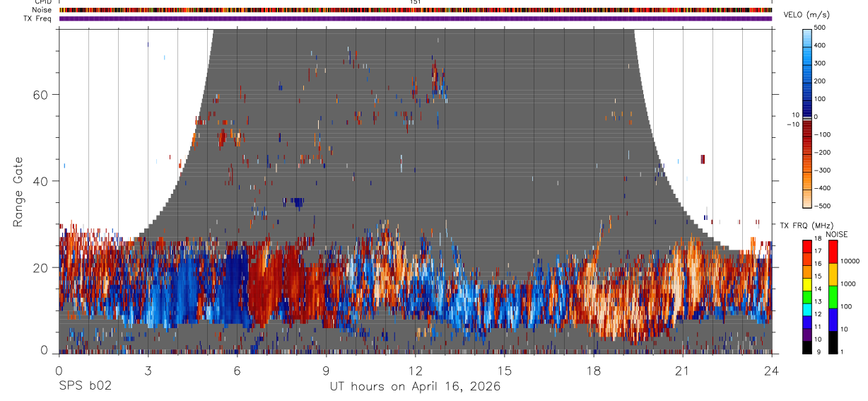
Task: Click the x-axis tick label "3"
Action: (x=148, y=370)
